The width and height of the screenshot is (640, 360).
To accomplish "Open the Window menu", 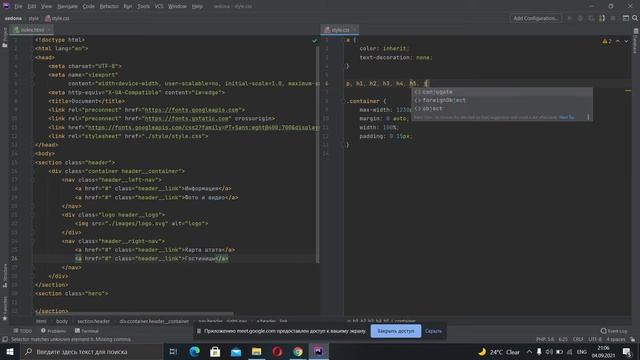I will pyautogui.click(x=177, y=7).
